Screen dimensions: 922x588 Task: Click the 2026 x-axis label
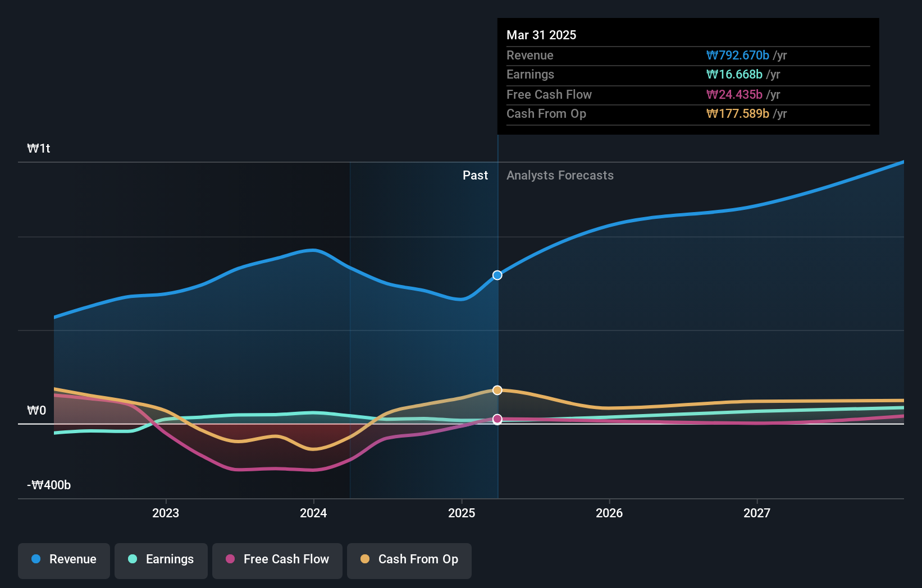pyautogui.click(x=609, y=513)
